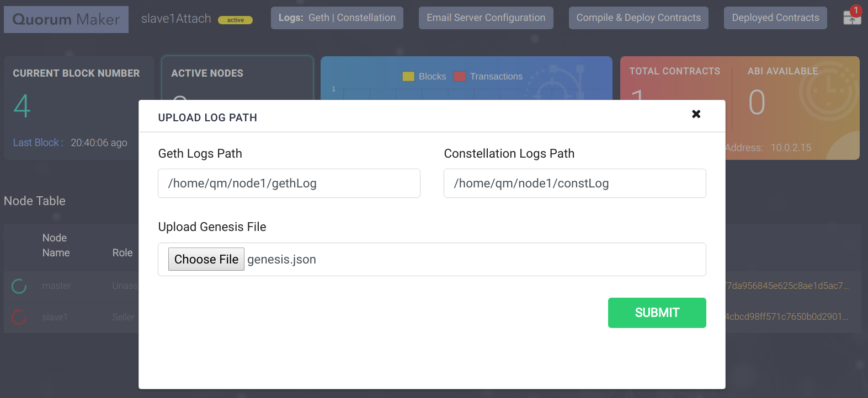Image resolution: width=868 pixels, height=398 pixels.
Task: Click the master node status spinner icon
Action: pos(19,286)
